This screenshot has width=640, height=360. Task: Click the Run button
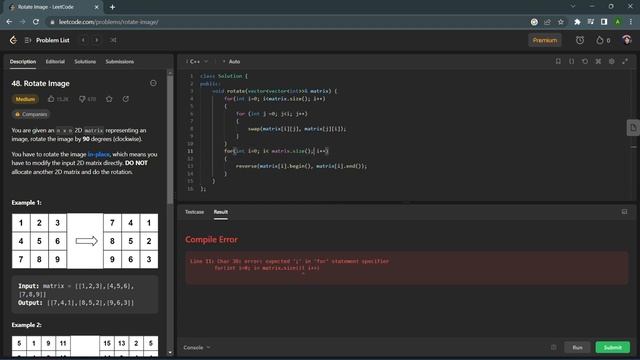(x=577, y=347)
